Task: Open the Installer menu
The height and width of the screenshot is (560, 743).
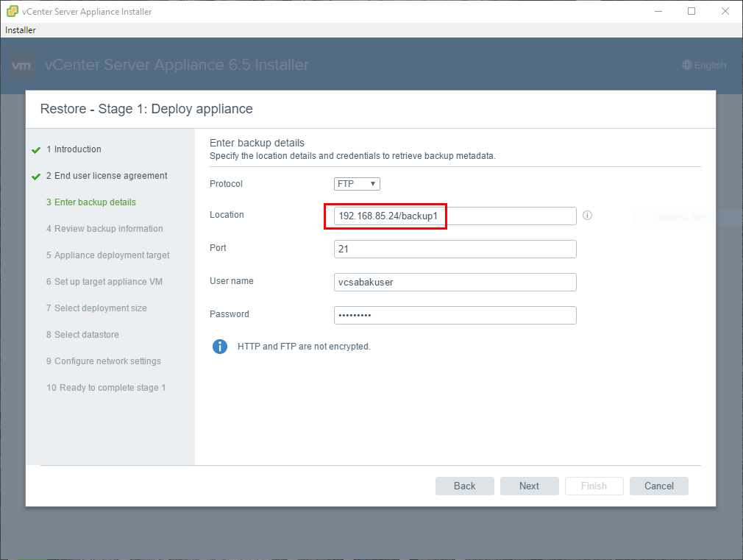Action: point(21,30)
